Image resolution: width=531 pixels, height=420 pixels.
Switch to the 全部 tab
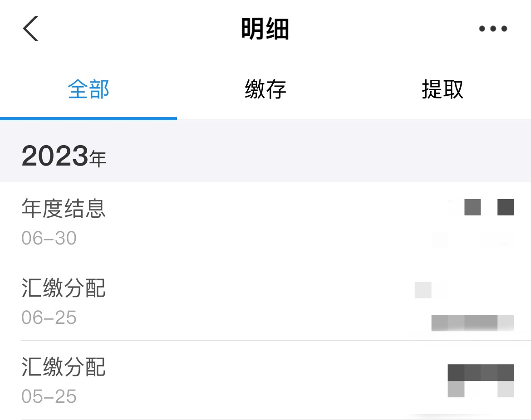[88, 89]
